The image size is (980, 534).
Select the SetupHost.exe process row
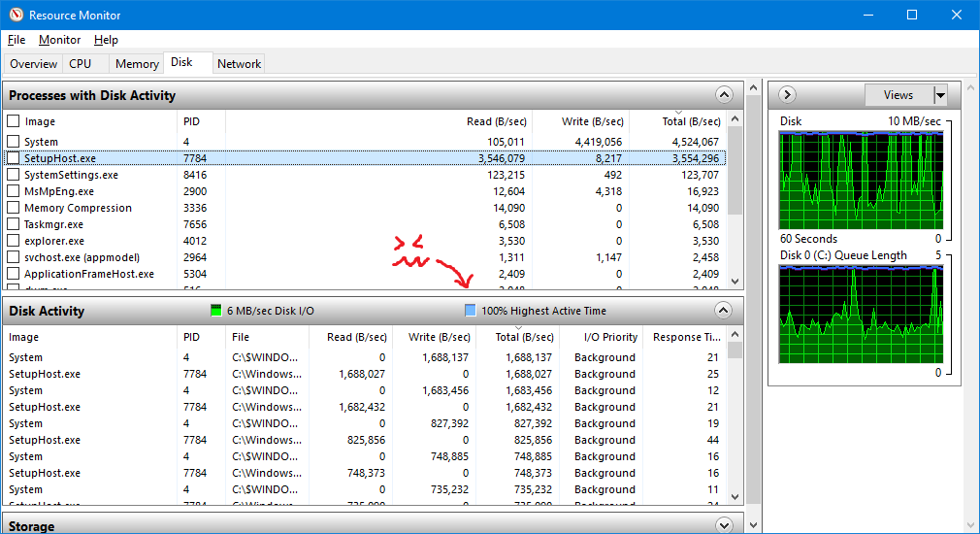point(365,158)
